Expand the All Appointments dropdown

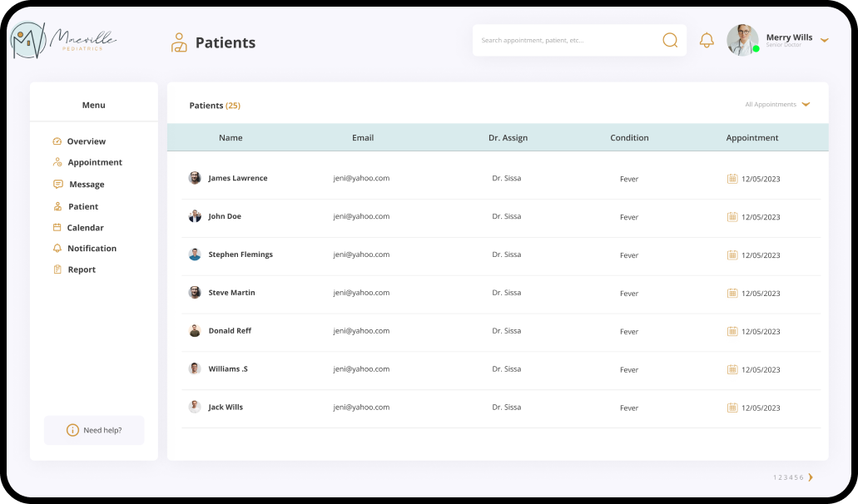click(x=777, y=105)
